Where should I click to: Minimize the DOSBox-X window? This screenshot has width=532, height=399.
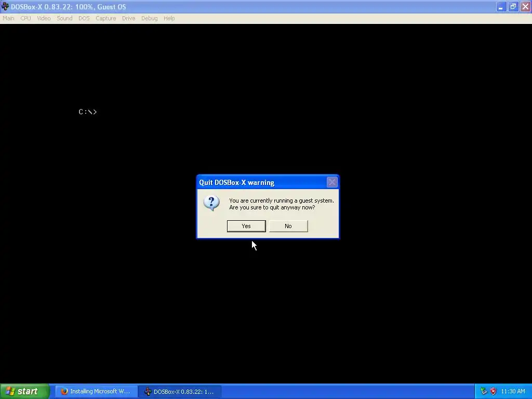pos(501,7)
